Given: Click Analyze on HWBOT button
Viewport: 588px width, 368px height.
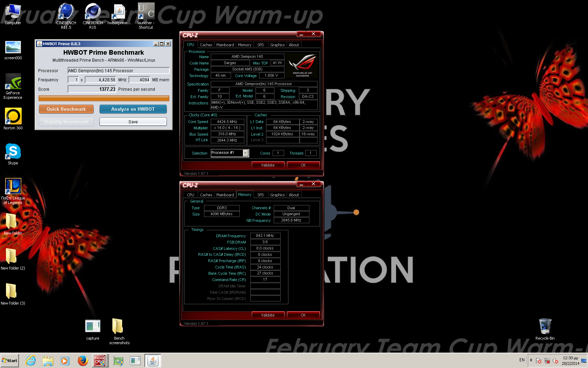Looking at the screenshot, I should pyautogui.click(x=133, y=109).
